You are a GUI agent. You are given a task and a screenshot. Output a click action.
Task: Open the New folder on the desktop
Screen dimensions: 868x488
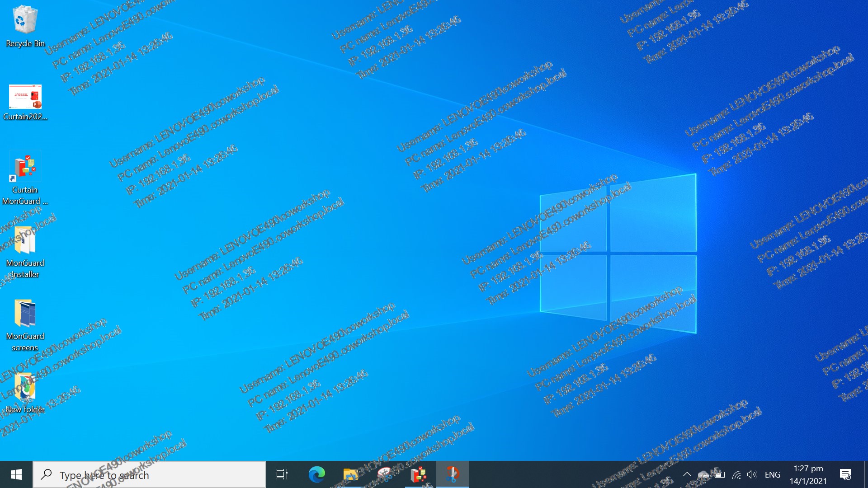coord(25,387)
